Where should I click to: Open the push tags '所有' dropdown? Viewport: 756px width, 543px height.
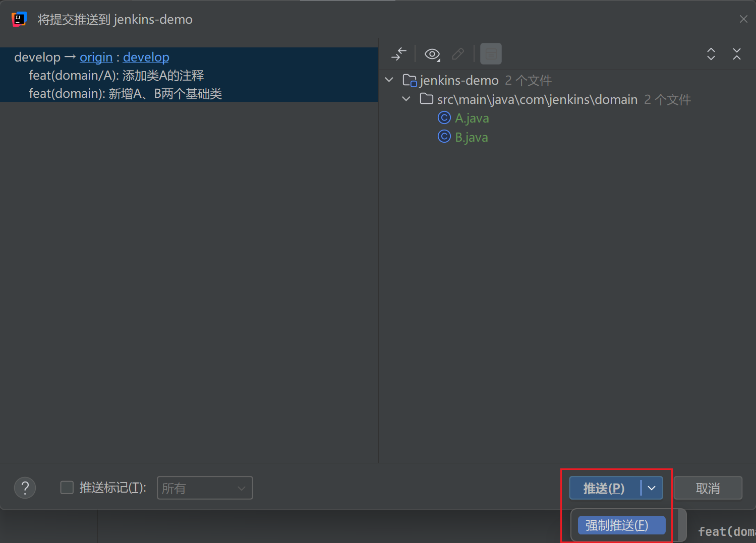coord(205,488)
